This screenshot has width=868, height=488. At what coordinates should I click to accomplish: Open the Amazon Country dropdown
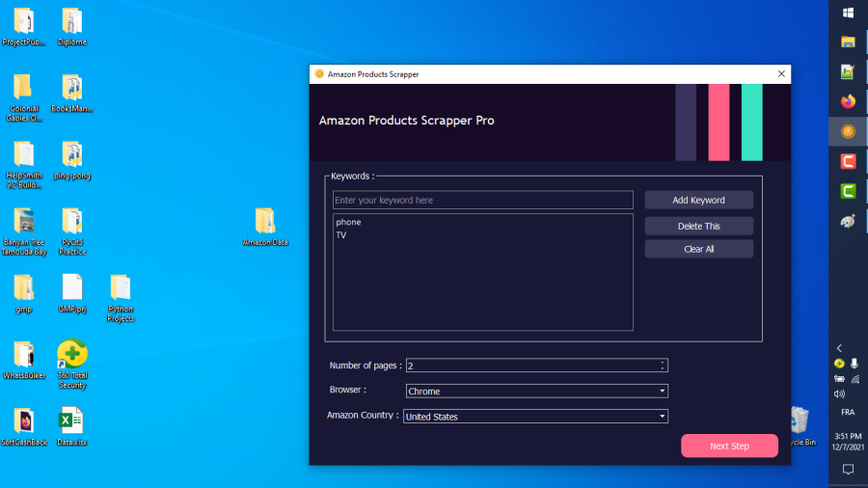[535, 417]
